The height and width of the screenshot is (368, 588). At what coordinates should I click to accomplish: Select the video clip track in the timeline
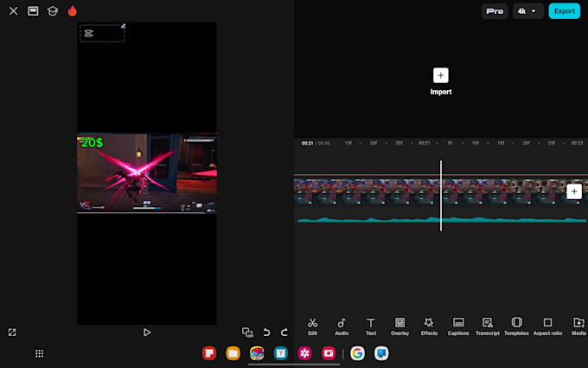[441, 192]
